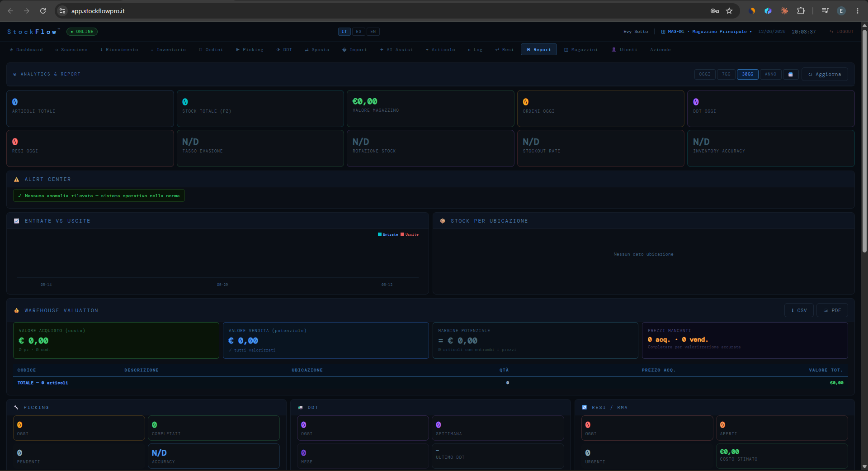This screenshot has width=868, height=471.
Task: Set report period to 30GG
Action: click(x=748, y=74)
